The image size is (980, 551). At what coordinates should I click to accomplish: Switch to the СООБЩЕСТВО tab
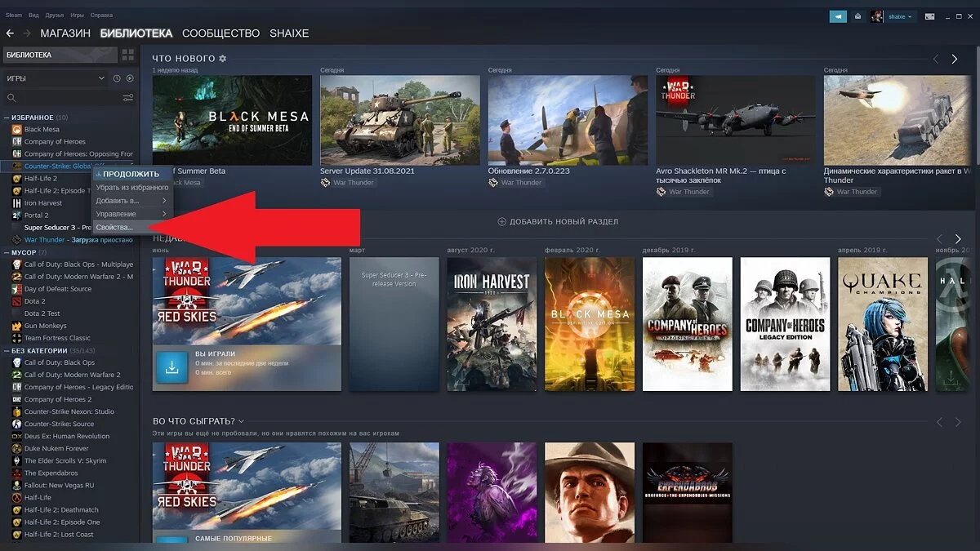tap(220, 33)
